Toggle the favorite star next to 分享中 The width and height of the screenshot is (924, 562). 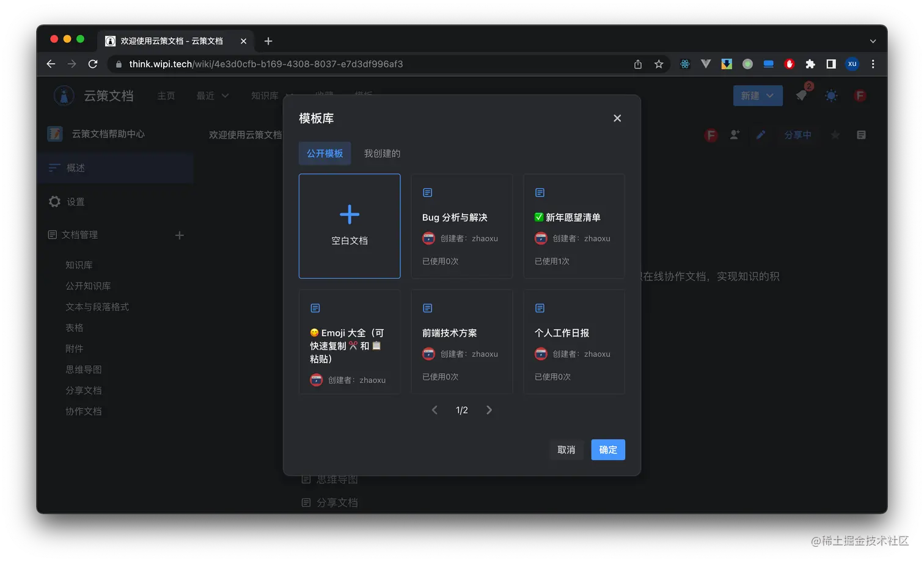(835, 135)
